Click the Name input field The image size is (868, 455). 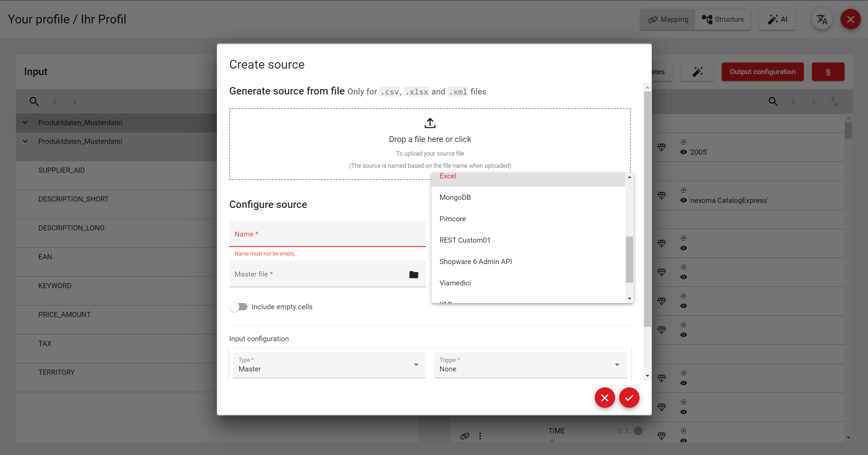tap(327, 234)
